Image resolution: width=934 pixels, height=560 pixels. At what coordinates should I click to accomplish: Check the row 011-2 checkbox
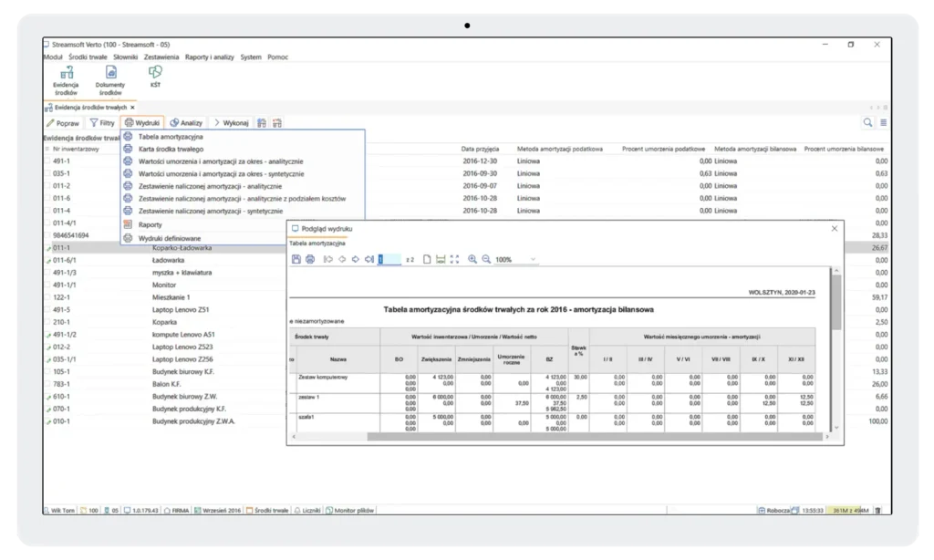click(48, 186)
